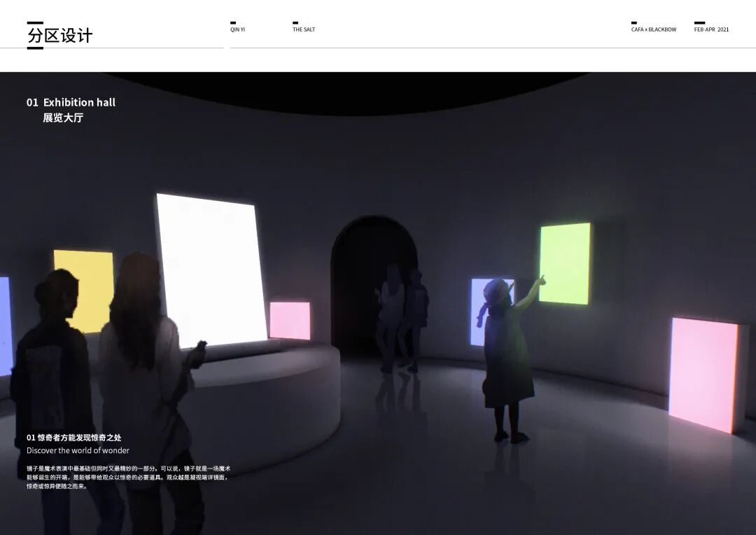The width and height of the screenshot is (756, 535).
Task: Click the paragraph line starting '能够诞生的开端'
Action: (x=127, y=478)
